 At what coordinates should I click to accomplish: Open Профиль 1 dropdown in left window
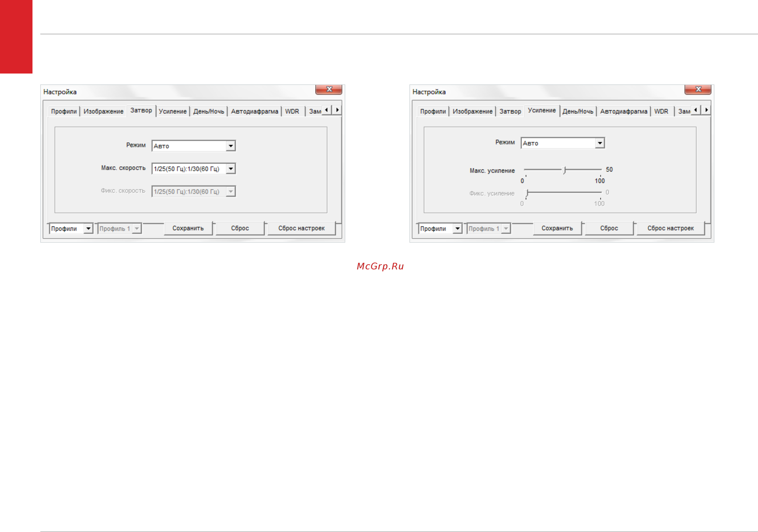click(x=120, y=228)
